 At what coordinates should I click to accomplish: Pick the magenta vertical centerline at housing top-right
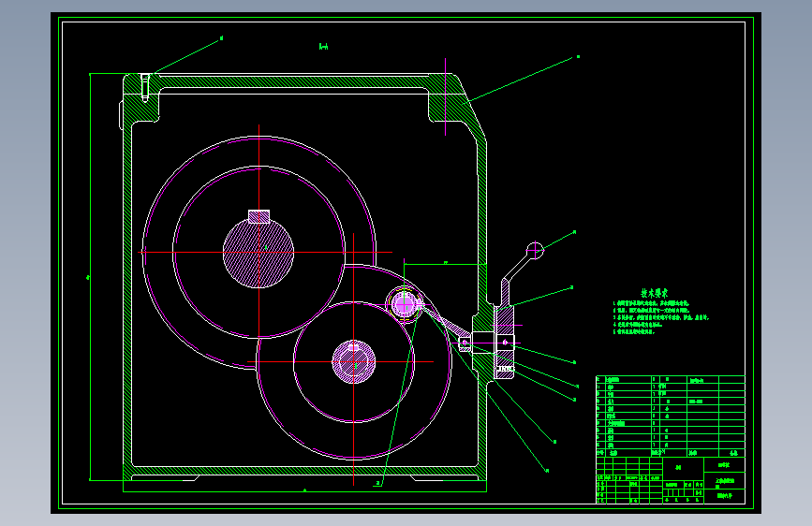click(x=446, y=96)
